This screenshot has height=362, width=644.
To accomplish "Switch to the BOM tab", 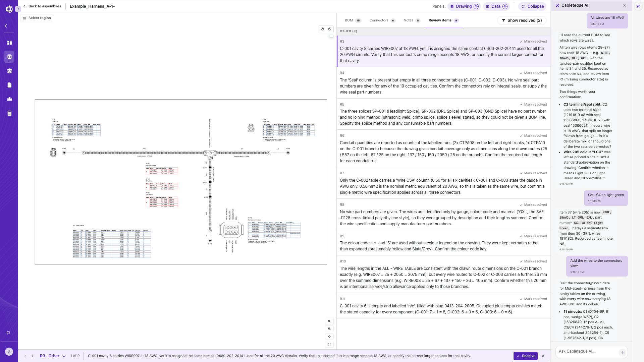I will point(353,20).
